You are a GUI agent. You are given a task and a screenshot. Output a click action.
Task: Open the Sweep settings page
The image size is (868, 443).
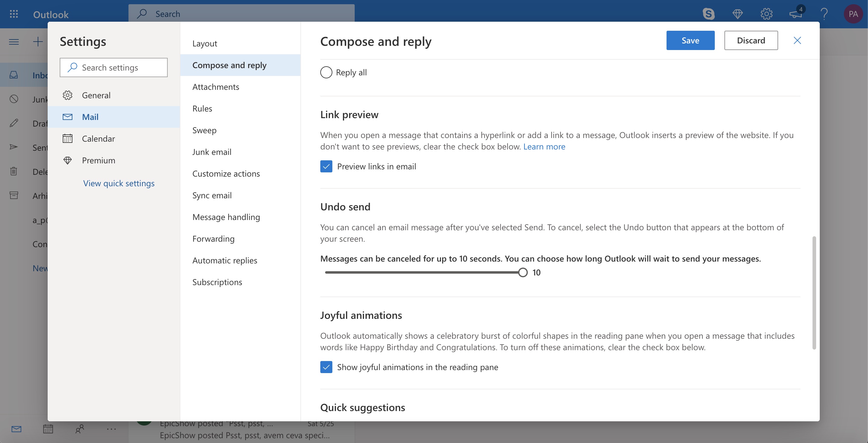coord(240,130)
